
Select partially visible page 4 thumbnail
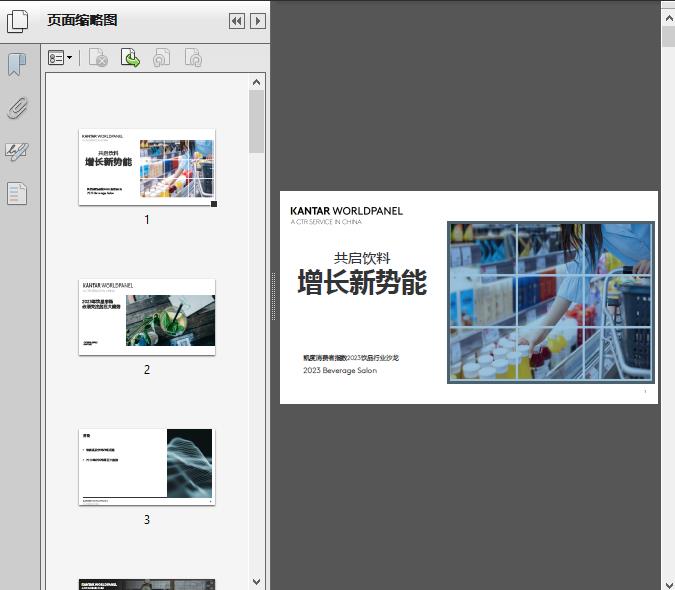[147, 584]
